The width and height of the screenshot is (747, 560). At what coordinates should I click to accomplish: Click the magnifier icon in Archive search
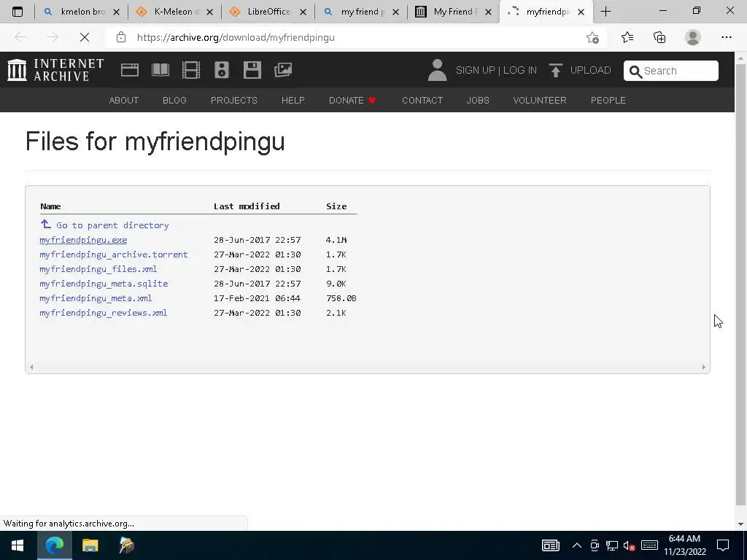[x=635, y=71]
